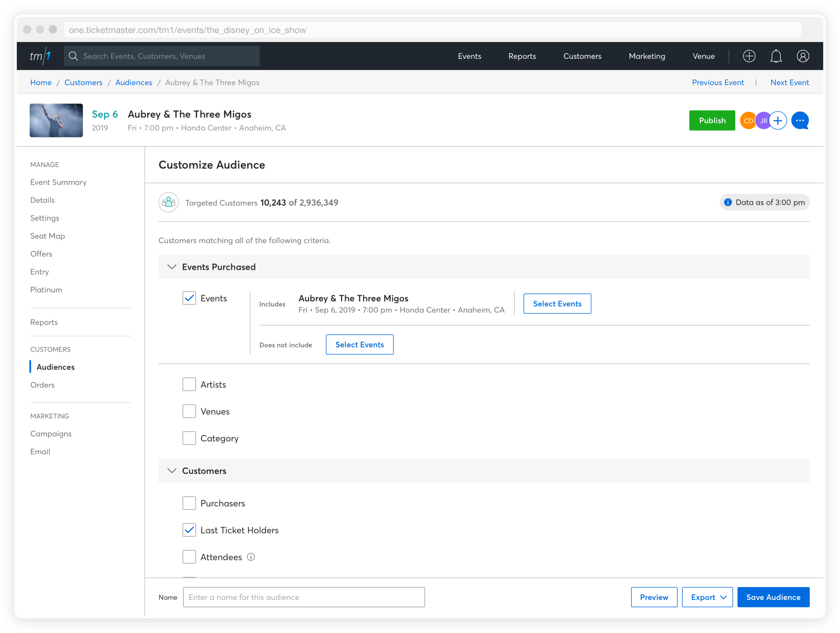Viewport: 840px width, 633px height.
Task: Open the Marketing menu in navbar
Action: coord(647,56)
